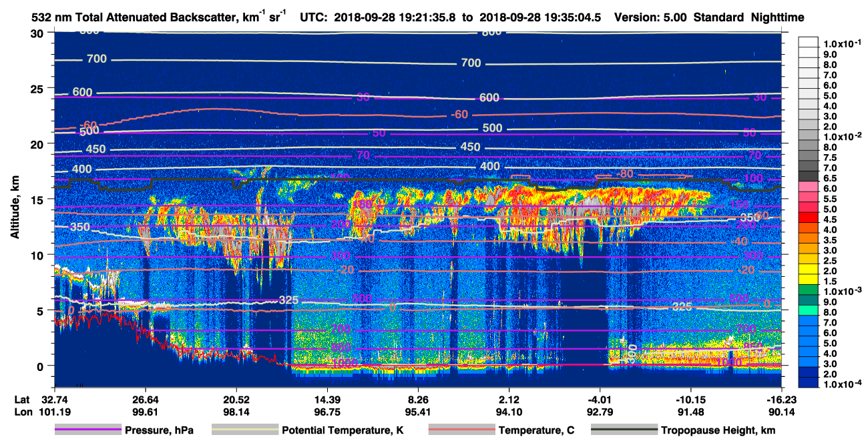
Task: Click the pale yellow Potential Temperature line sample
Action: (244, 430)
